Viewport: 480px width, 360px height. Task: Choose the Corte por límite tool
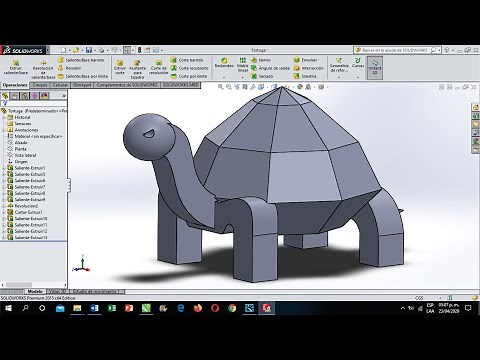pos(189,76)
